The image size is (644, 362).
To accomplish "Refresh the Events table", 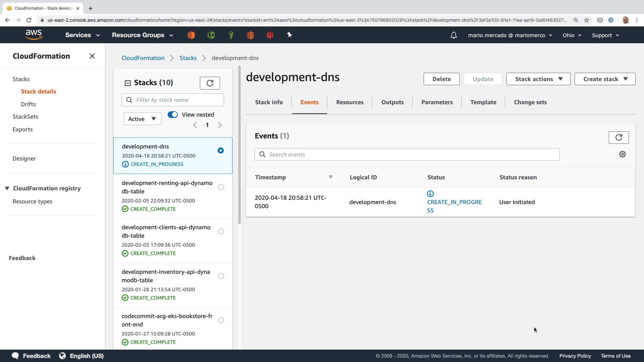I will point(618,137).
